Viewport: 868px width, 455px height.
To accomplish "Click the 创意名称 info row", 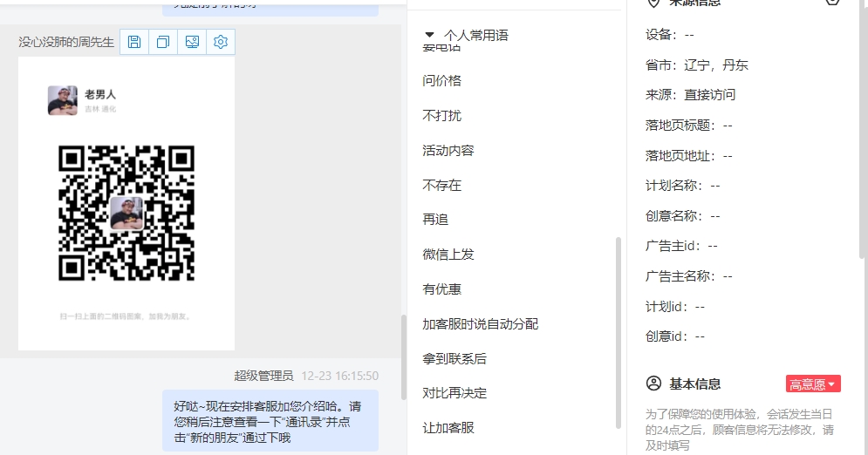I will [x=682, y=215].
